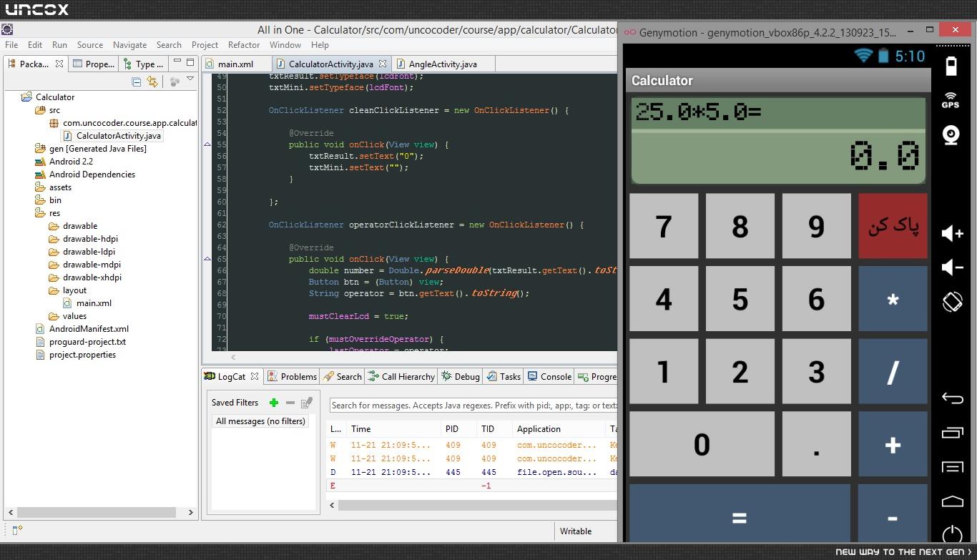Open the Navigate menu

pos(129,44)
